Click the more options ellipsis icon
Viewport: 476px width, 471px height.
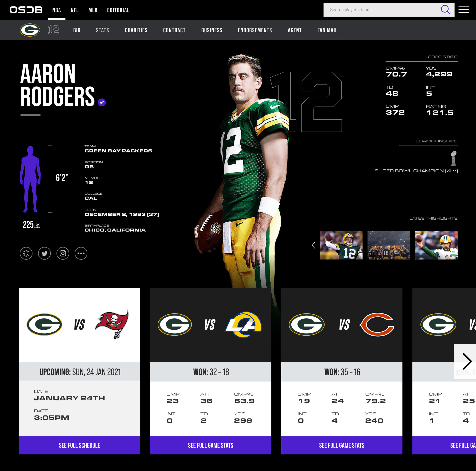point(81,253)
